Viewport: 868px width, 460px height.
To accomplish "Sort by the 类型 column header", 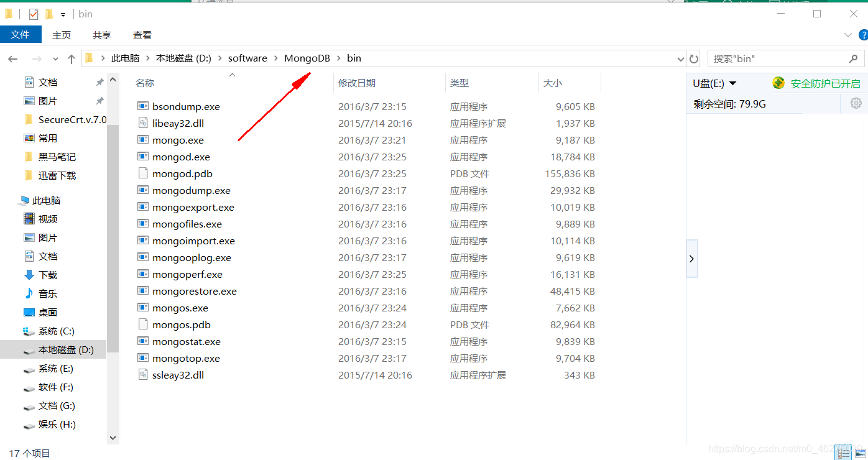I will coord(459,83).
